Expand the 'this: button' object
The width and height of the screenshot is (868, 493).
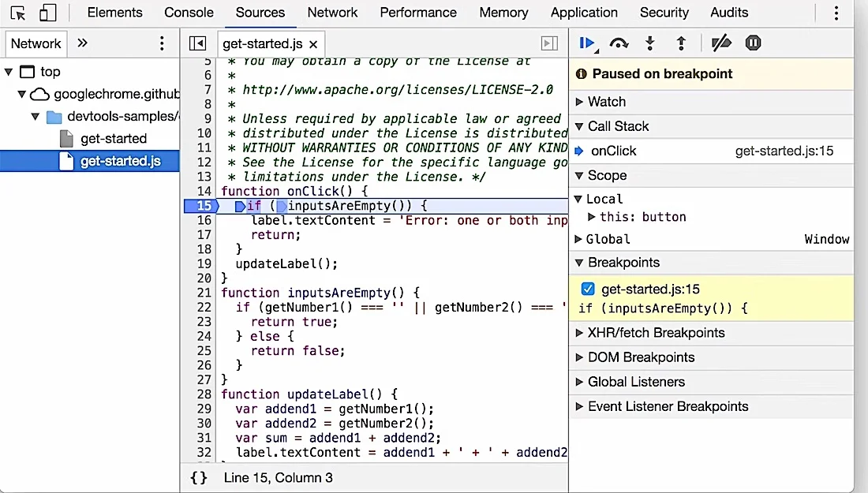[x=591, y=217]
